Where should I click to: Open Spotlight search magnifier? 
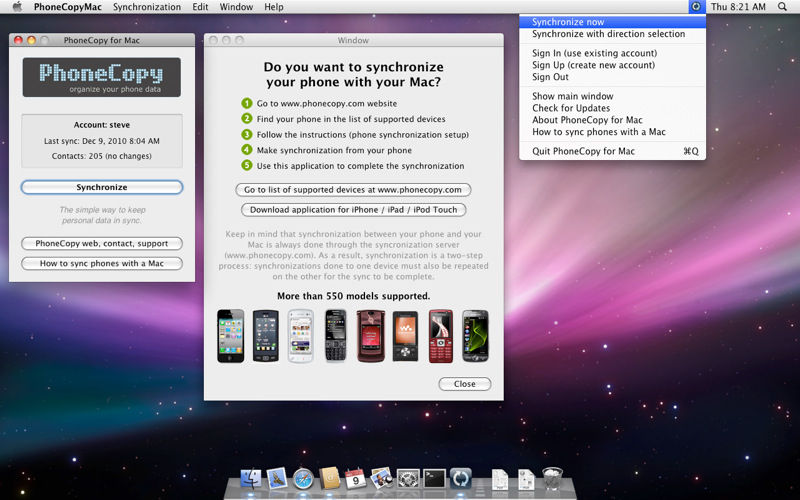pyautogui.click(x=782, y=7)
